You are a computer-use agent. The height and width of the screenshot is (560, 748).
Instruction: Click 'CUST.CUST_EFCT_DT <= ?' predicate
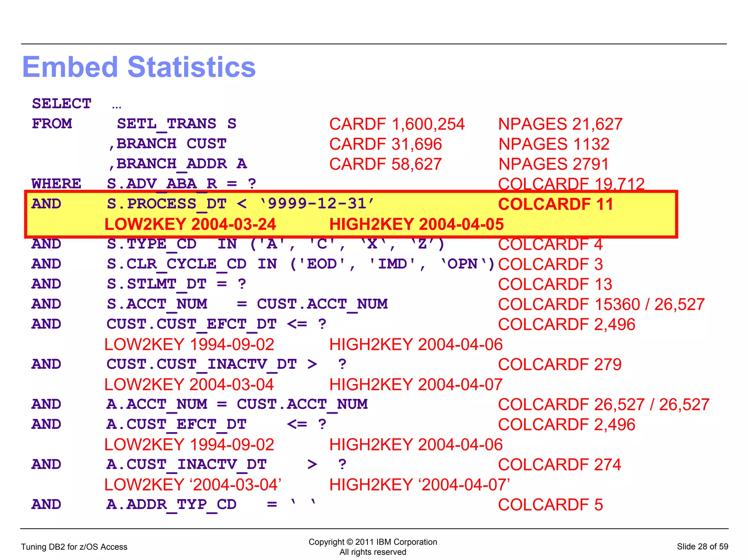(217, 324)
